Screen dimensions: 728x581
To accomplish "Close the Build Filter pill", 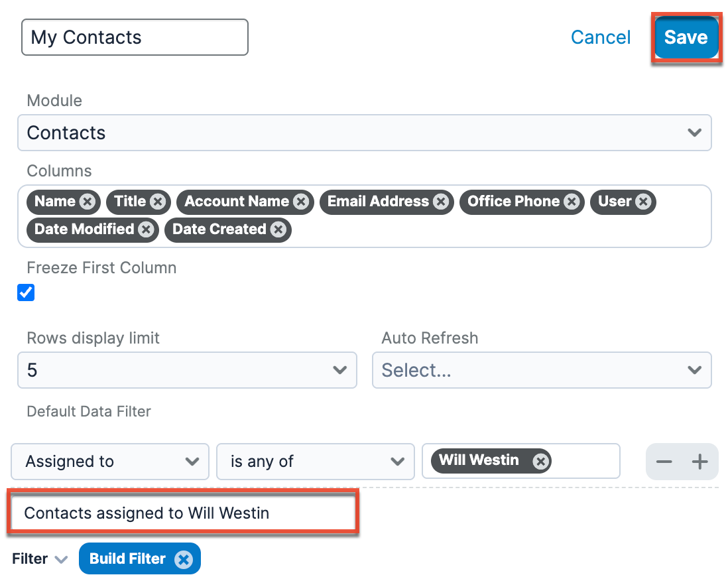I will tap(183, 559).
